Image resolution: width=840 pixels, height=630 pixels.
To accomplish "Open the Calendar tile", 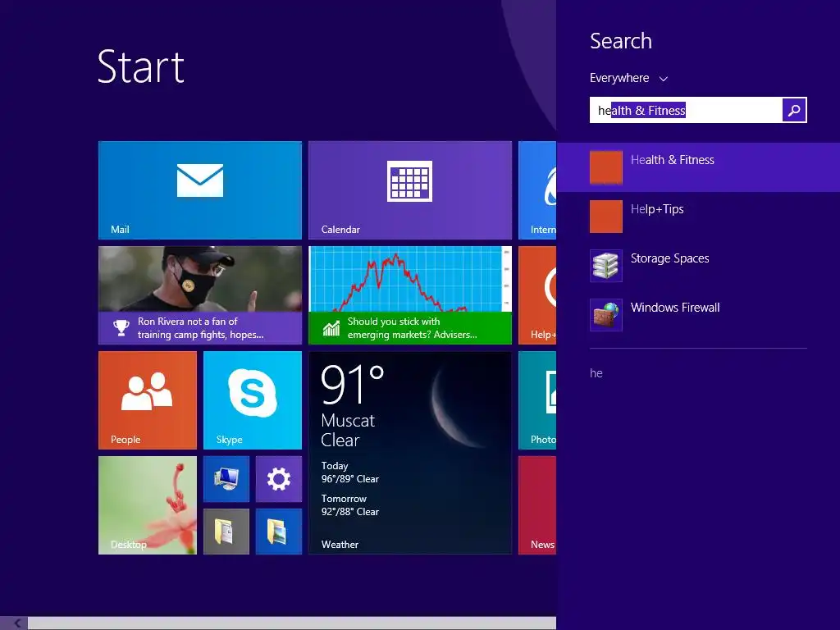I will (x=410, y=190).
